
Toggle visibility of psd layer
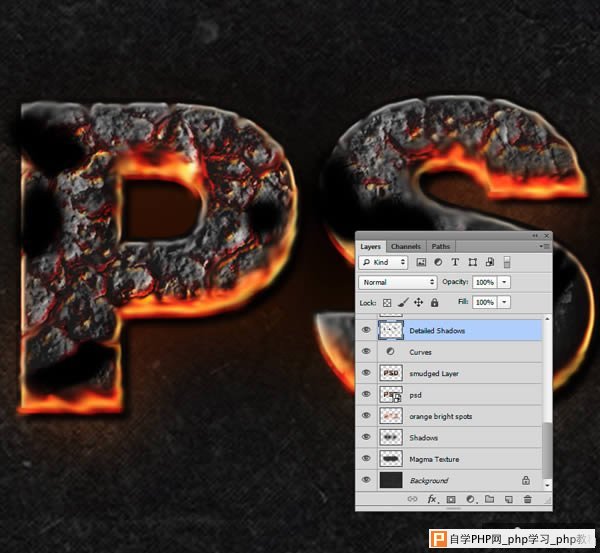point(366,394)
